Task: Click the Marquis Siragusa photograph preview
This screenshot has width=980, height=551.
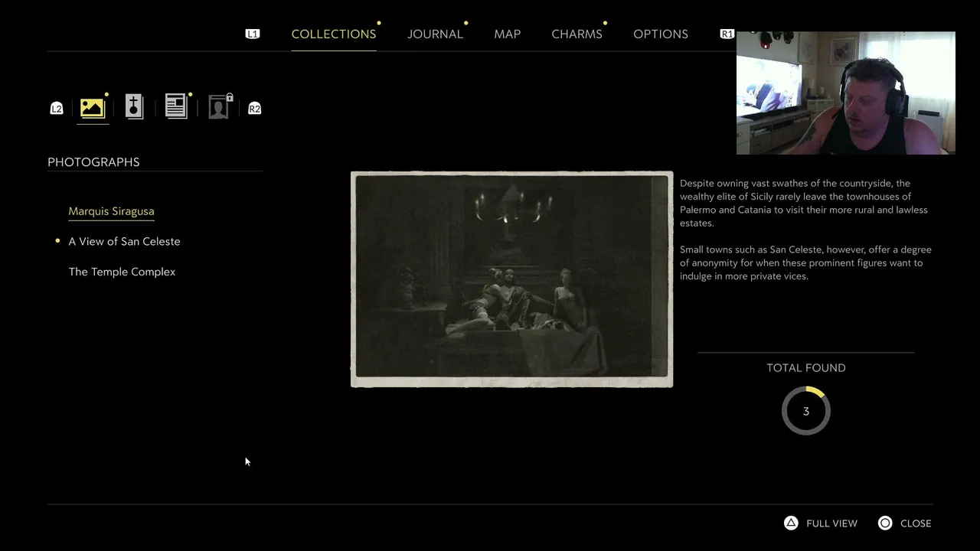Action: point(511,279)
